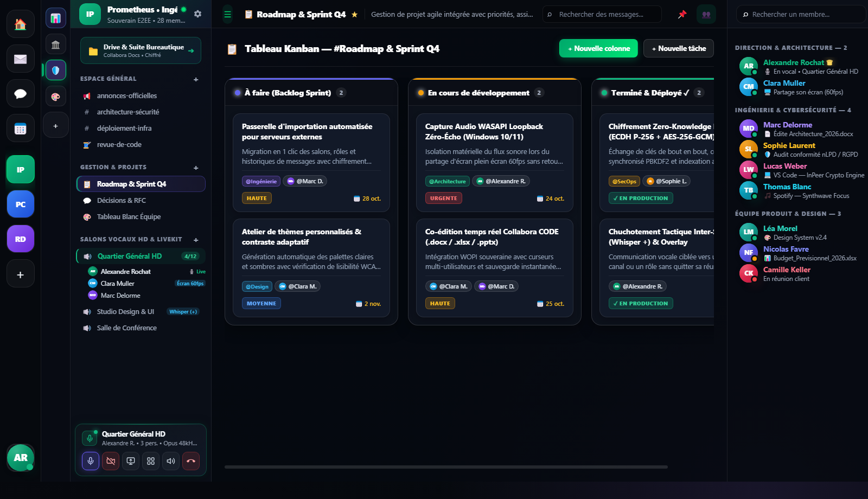Select the RD server icon
Image resolution: width=868 pixels, height=499 pixels.
[x=21, y=239]
